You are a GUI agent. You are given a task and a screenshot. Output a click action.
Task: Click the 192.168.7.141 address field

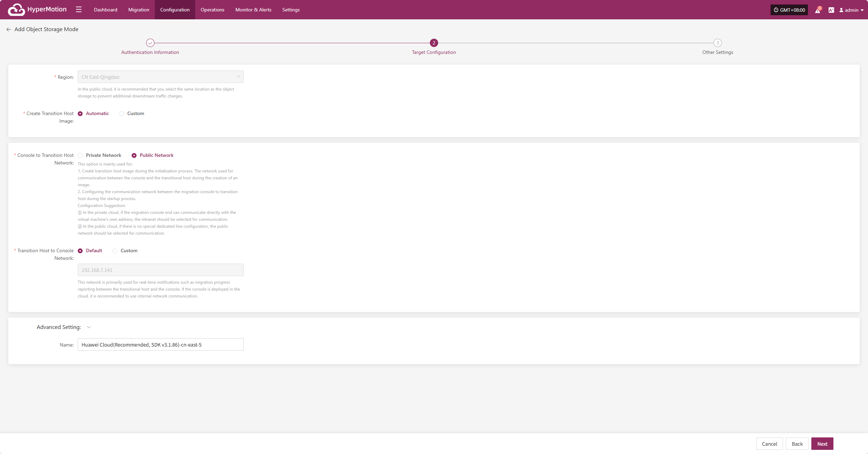click(161, 270)
